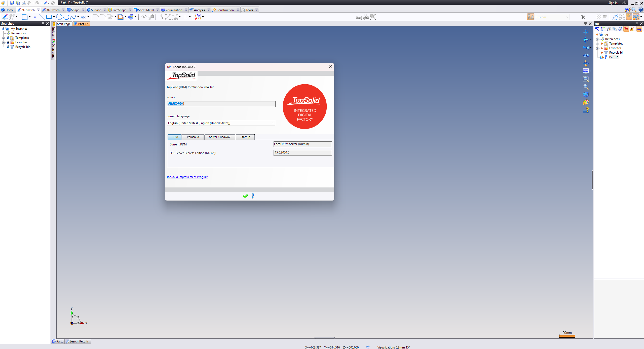This screenshot has width=644, height=349.
Task: Select the Arc sketch tool
Action: tap(66, 17)
